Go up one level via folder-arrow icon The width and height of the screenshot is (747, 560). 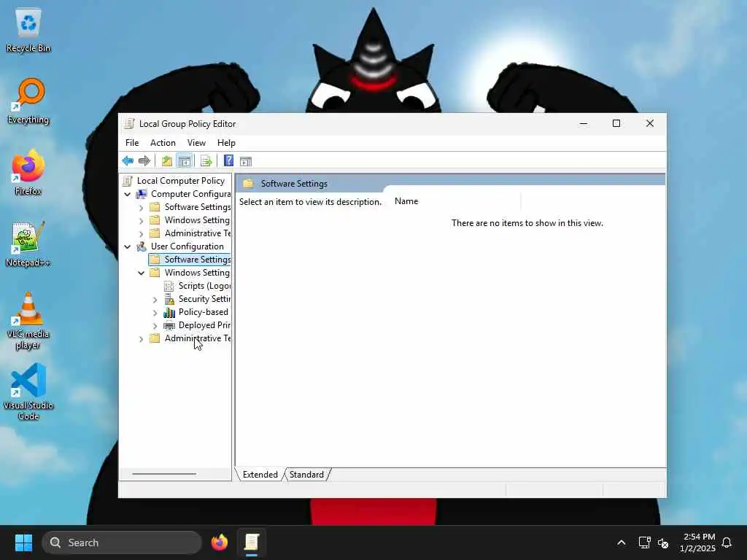coord(166,161)
